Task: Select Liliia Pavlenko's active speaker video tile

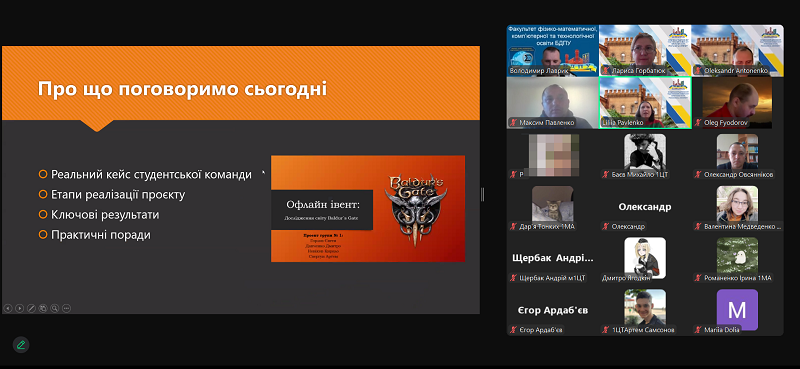Action: [x=645, y=103]
